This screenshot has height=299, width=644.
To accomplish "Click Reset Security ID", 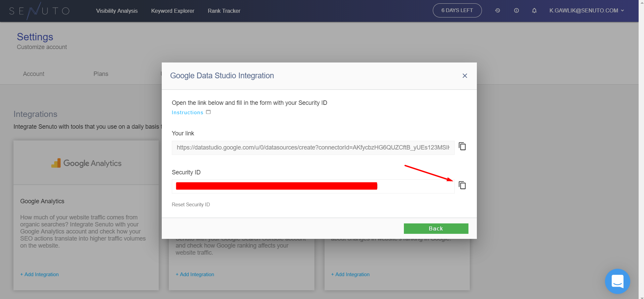I will click(191, 205).
